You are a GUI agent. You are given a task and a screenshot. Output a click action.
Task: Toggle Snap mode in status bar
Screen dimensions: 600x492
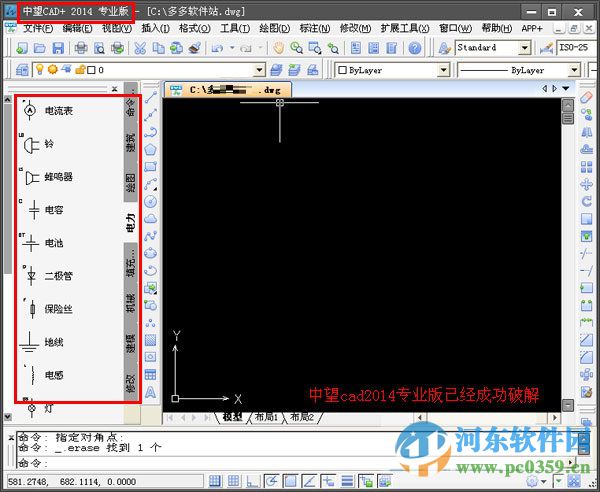[x=215, y=481]
